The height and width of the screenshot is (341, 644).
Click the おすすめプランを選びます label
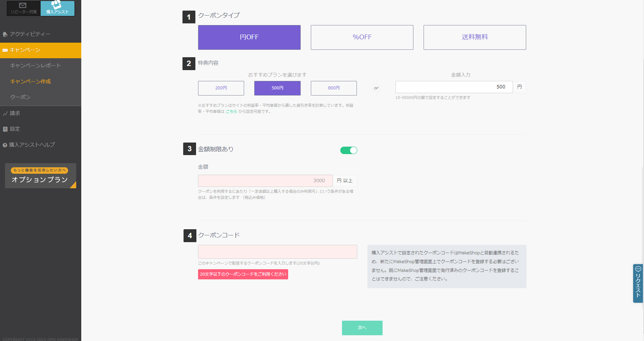(x=277, y=75)
